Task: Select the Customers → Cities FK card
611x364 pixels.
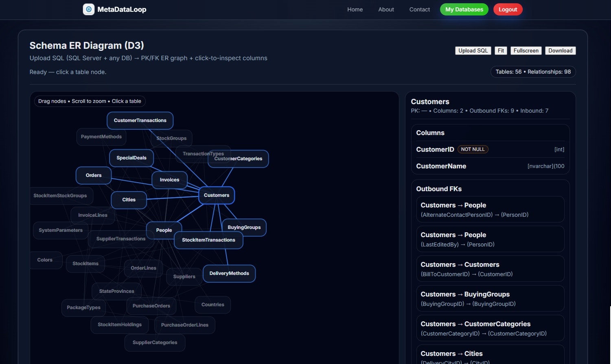Action: (x=490, y=355)
